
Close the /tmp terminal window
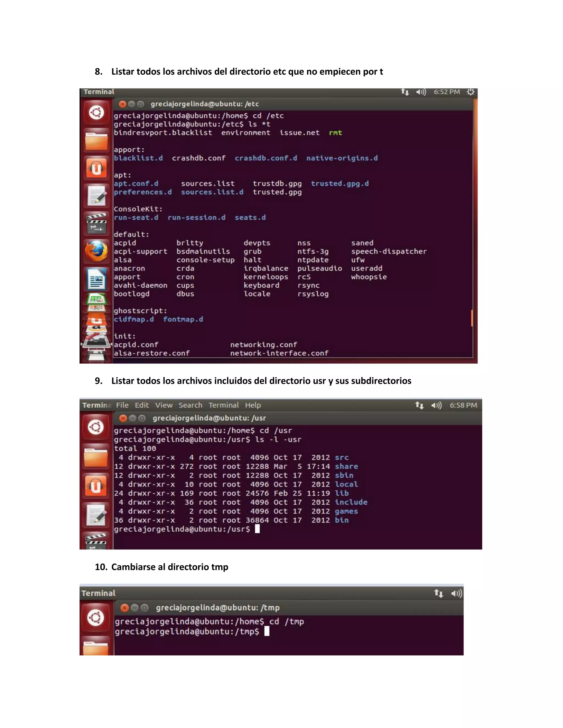click(x=125, y=608)
